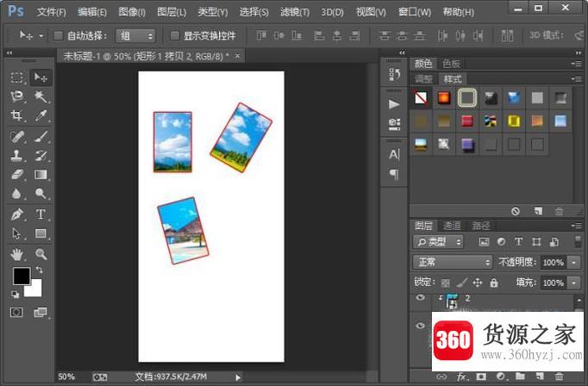Switch to the 色板 tab
Image resolution: width=588 pixels, height=386 pixels.
(x=451, y=64)
